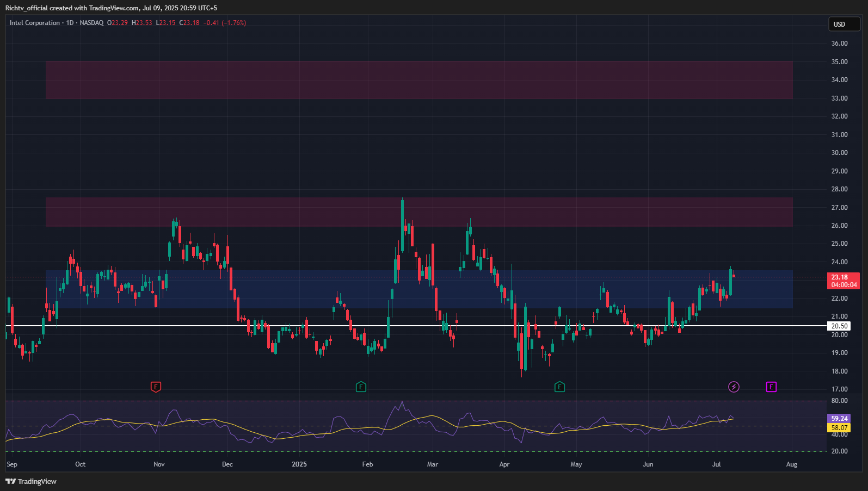Click the green earnings marker near February
The image size is (868, 491).
pos(361,387)
